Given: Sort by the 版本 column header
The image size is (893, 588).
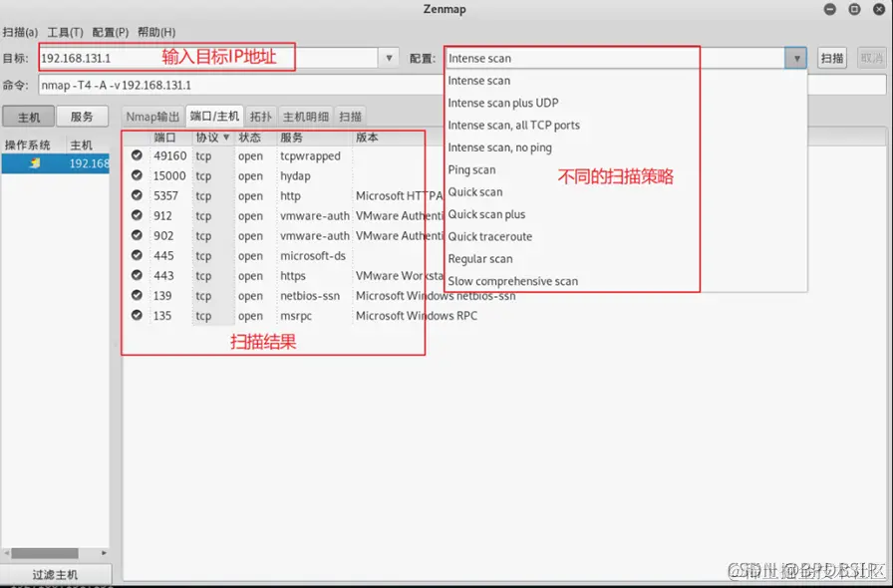Looking at the screenshot, I should [367, 138].
